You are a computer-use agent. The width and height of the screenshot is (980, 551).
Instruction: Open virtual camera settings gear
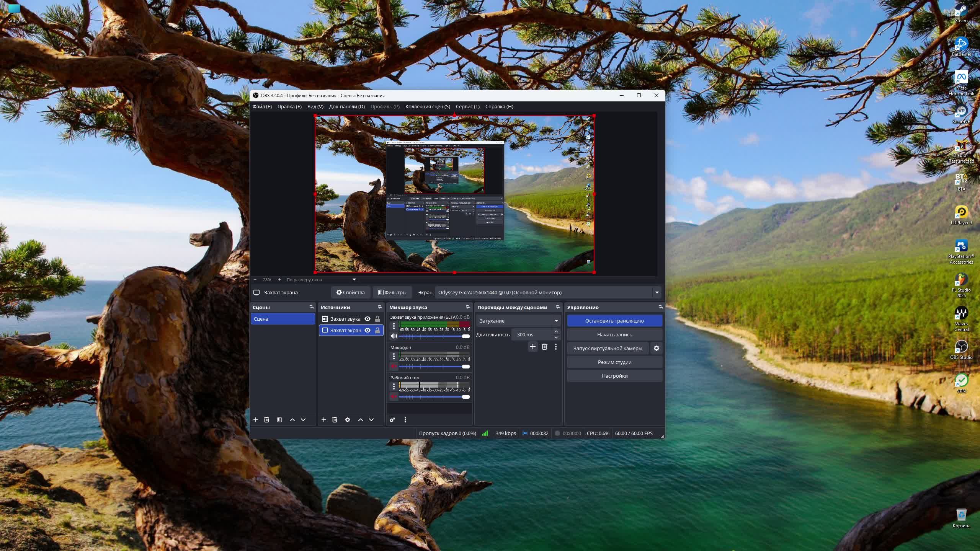[656, 348]
